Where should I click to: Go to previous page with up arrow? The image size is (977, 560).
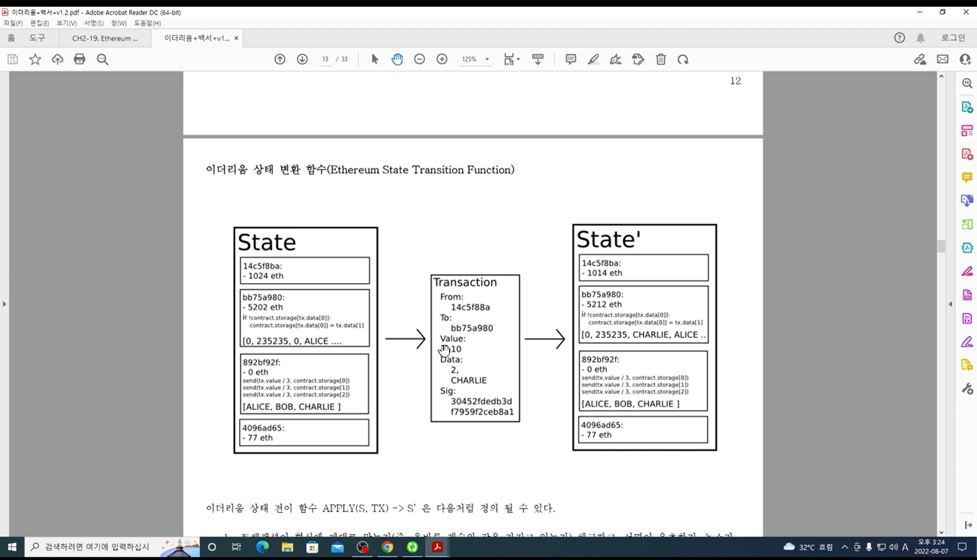tap(280, 59)
